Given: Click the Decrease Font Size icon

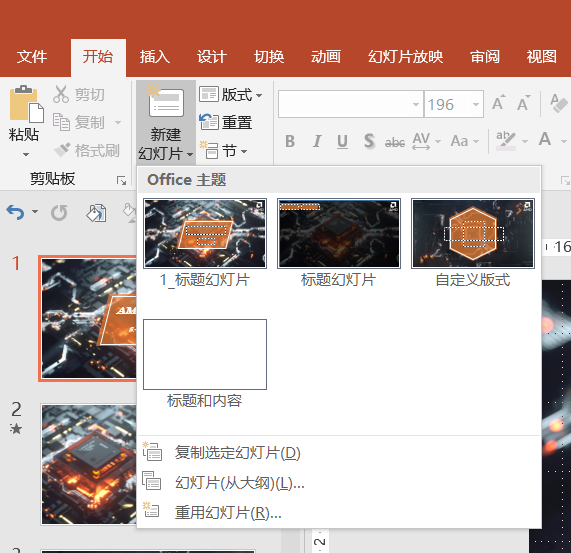Looking at the screenshot, I should pyautogui.click(x=524, y=103).
